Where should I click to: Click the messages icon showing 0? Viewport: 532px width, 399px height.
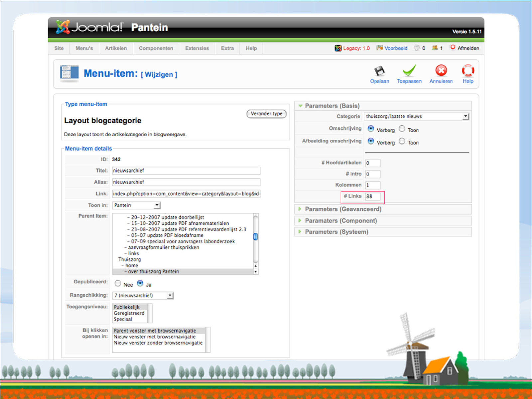point(417,48)
